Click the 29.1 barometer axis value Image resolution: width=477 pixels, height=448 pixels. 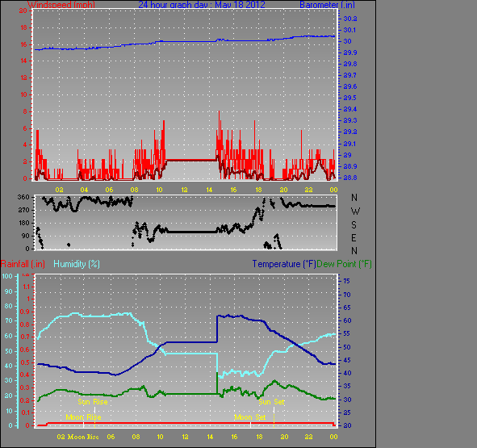tap(349, 144)
